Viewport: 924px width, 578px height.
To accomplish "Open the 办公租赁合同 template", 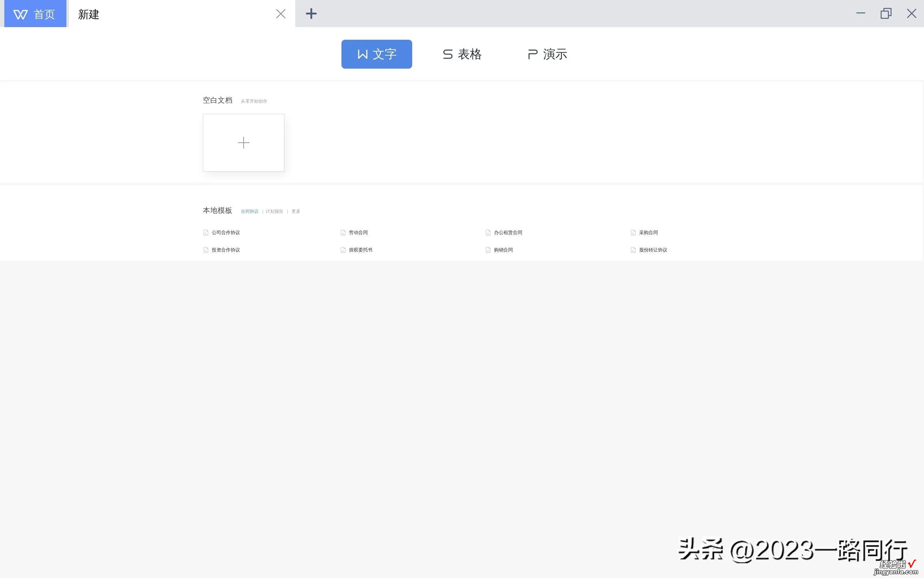I will click(508, 232).
